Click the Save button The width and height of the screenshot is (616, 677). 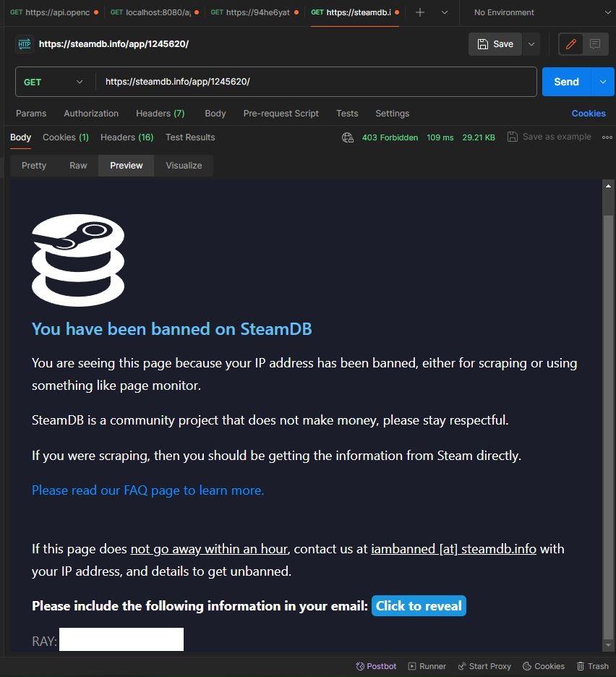495,44
